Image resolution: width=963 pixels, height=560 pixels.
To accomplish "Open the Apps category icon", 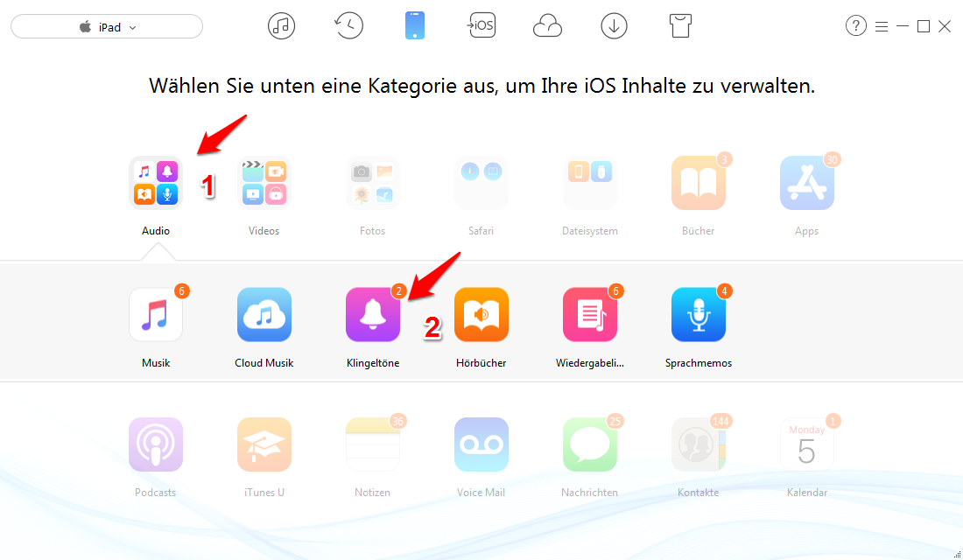I will (x=807, y=183).
